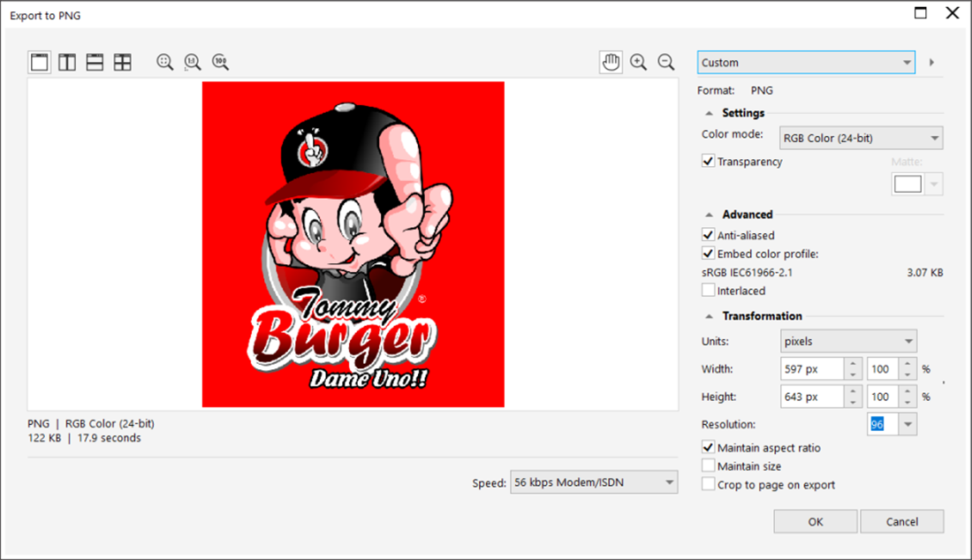Open the Custom preset dropdown
This screenshot has width=972, height=560.
[807, 63]
